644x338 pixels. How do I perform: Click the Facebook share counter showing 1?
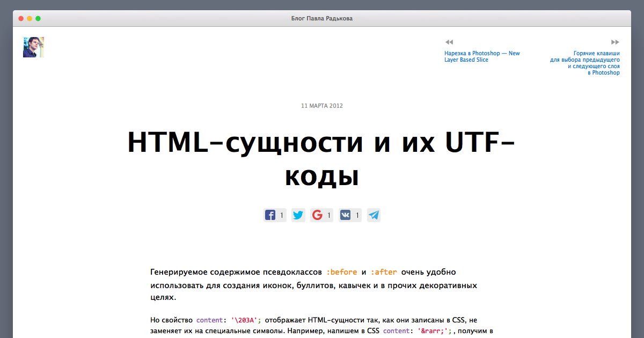(x=281, y=215)
